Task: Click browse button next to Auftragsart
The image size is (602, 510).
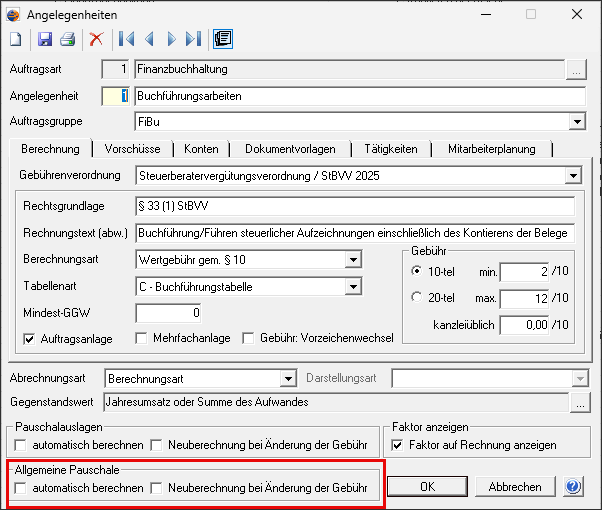Action: tap(576, 70)
